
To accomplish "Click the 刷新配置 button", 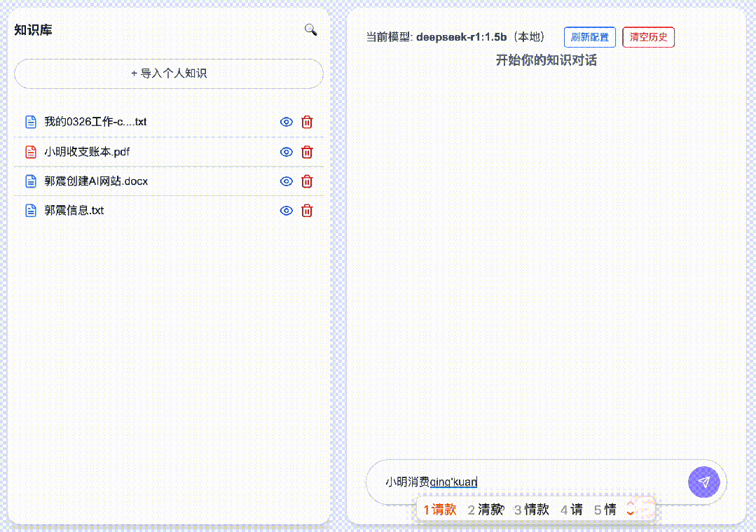I will point(589,37).
